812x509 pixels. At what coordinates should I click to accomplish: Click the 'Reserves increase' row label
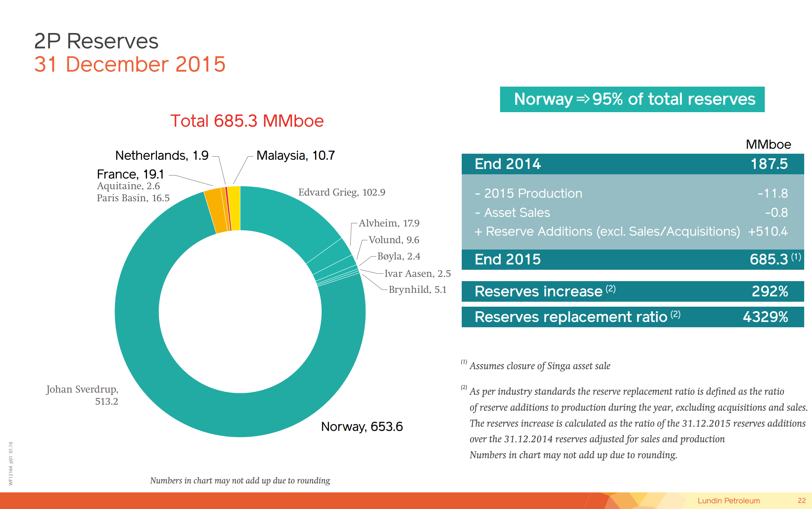click(539, 291)
